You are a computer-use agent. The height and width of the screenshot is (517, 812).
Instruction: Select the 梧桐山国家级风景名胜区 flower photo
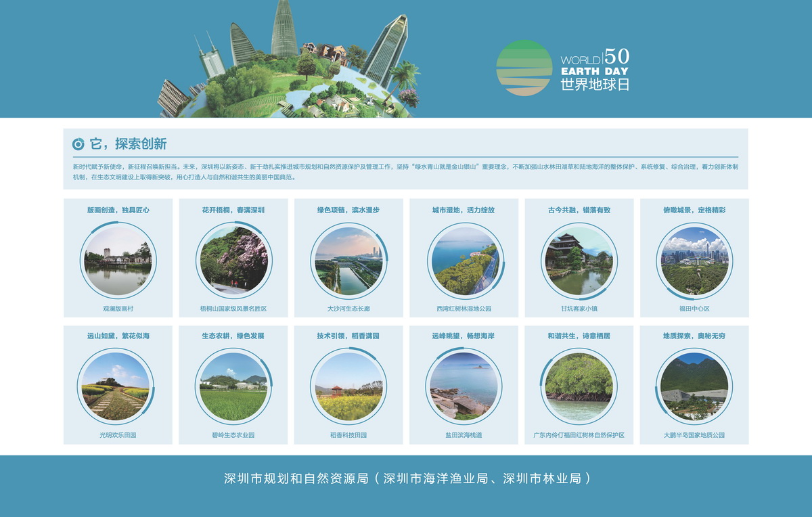click(233, 261)
